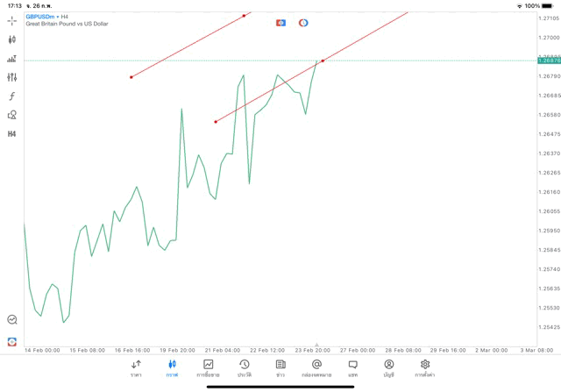Open the ประวัติ (History) tab
This screenshot has height=392, width=561.
[245, 367]
